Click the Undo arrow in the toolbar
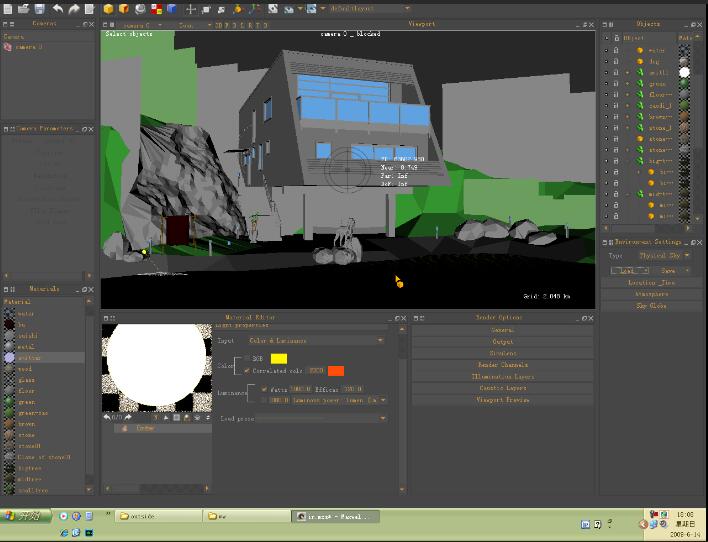 pos(58,9)
